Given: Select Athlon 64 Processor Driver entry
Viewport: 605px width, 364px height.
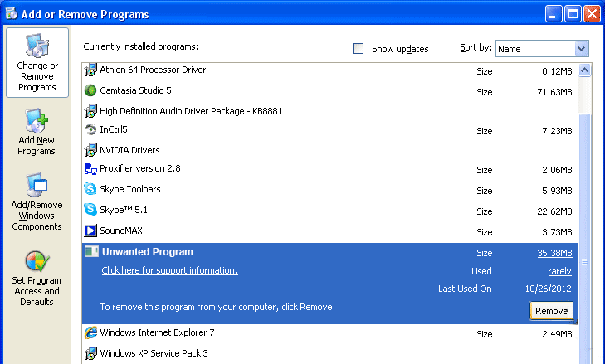Looking at the screenshot, I should click(329, 70).
